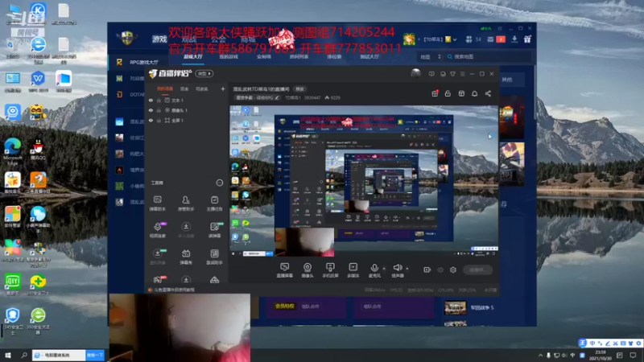Edit the 综合RPG category tag
This screenshot has width=644, height=362.
pyautogui.click(x=258, y=97)
